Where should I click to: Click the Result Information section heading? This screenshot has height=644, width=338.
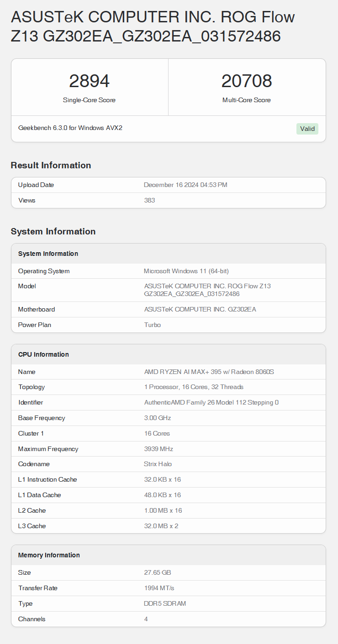(x=51, y=165)
